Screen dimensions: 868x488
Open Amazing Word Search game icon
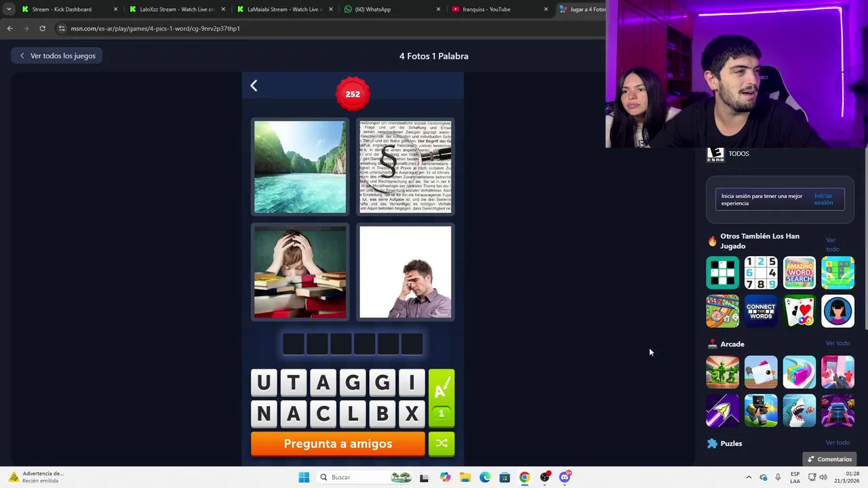[x=800, y=272]
